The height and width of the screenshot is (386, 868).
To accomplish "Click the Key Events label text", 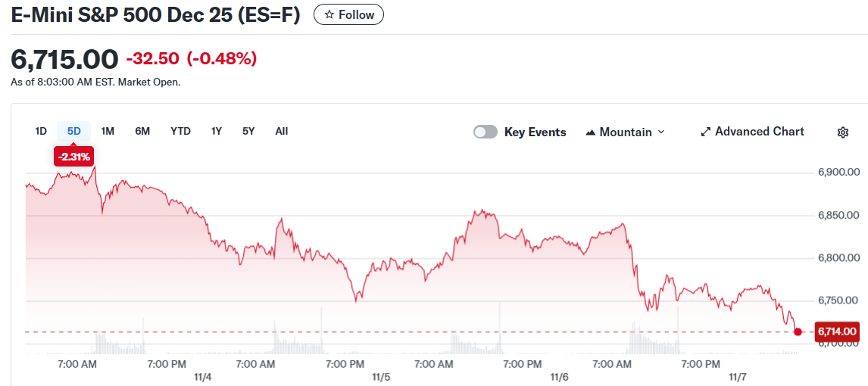I will pyautogui.click(x=535, y=132).
